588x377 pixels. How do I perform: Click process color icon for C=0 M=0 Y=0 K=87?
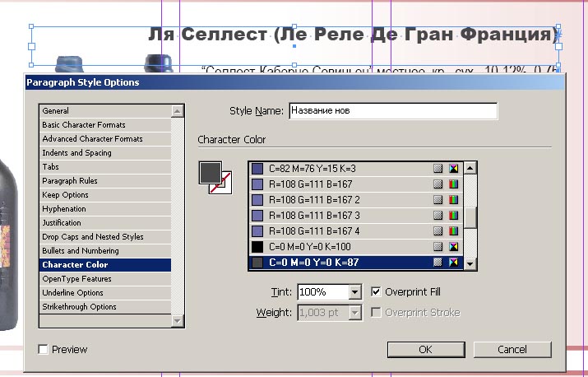(438, 262)
